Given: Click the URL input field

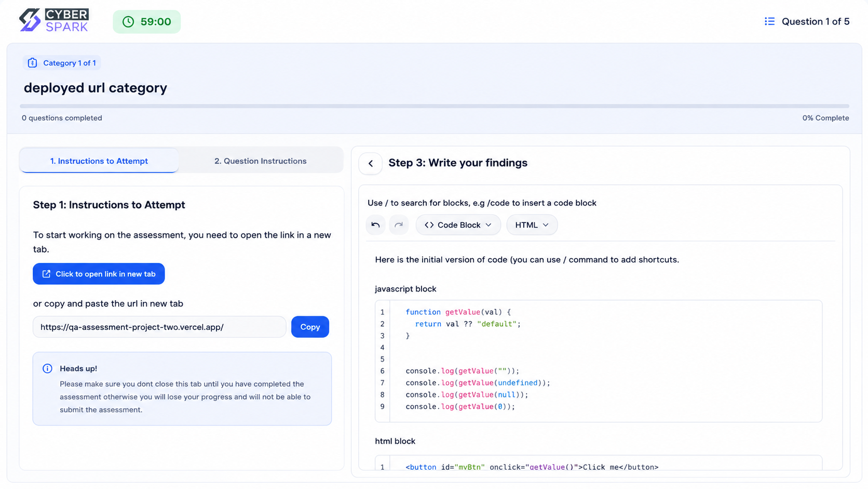Looking at the screenshot, I should click(x=159, y=327).
